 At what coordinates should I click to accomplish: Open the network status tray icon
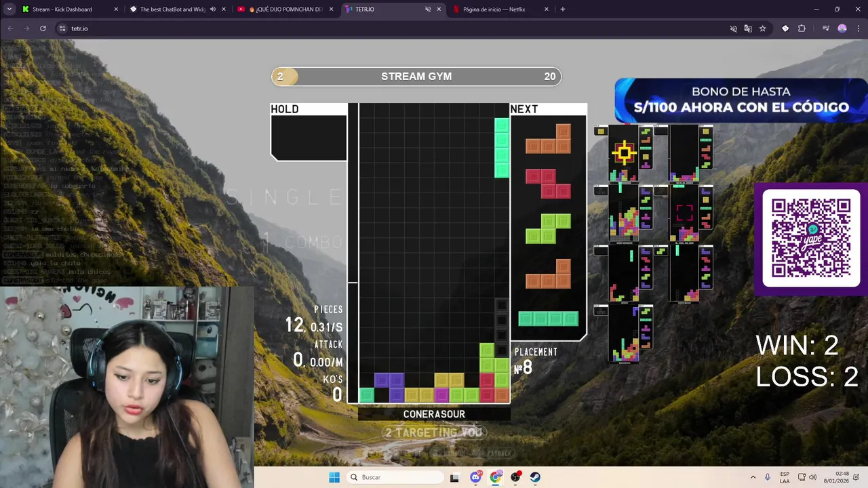tap(802, 477)
